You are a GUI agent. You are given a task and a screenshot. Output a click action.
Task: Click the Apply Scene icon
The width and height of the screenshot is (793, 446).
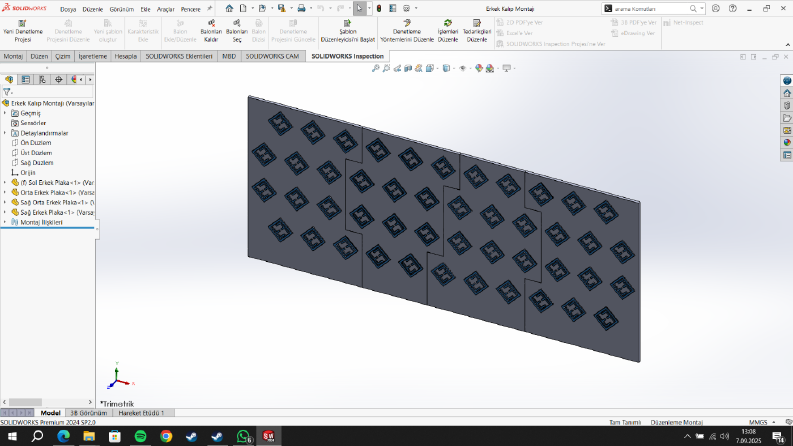490,68
